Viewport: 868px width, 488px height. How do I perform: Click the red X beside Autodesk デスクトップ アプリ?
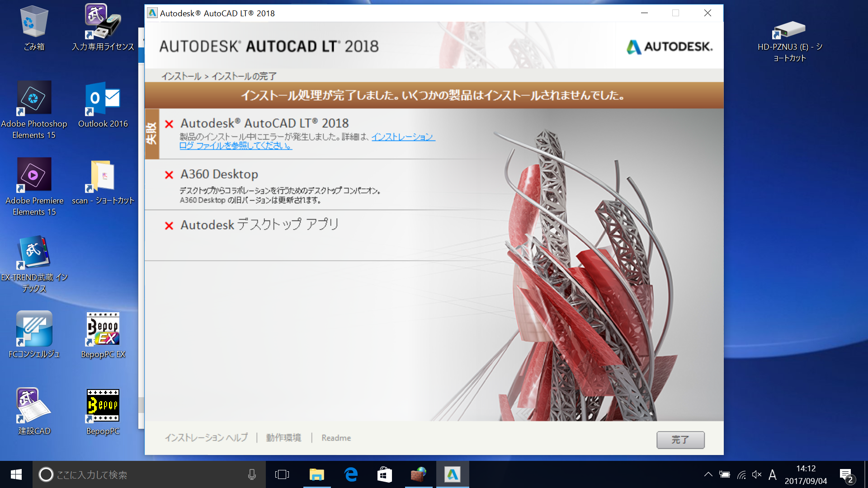[x=169, y=225]
